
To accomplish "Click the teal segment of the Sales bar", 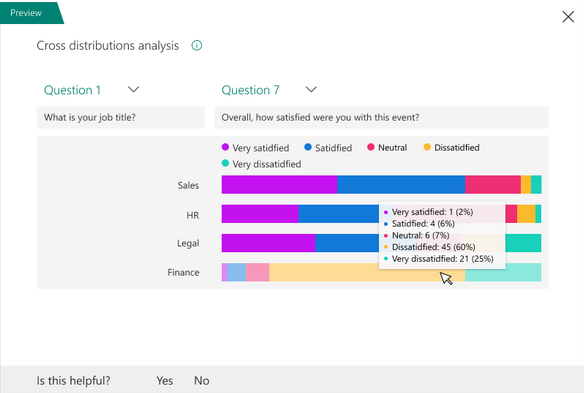I will pos(536,184).
